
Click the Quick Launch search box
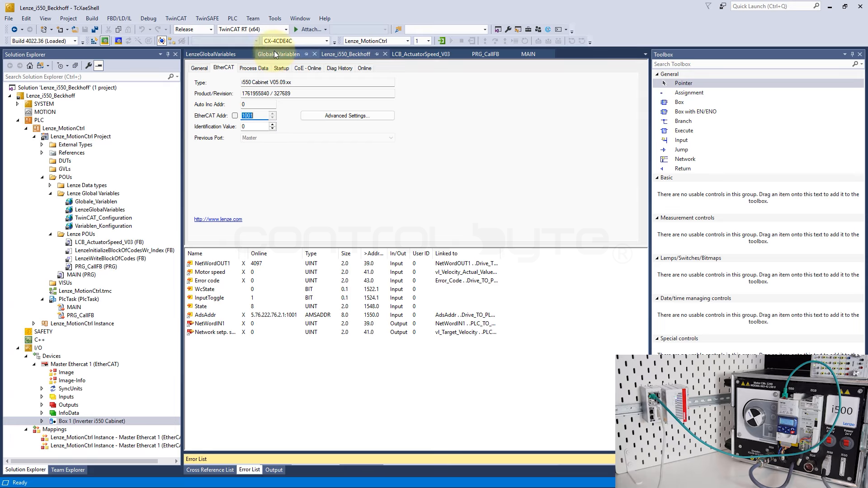(775, 6)
